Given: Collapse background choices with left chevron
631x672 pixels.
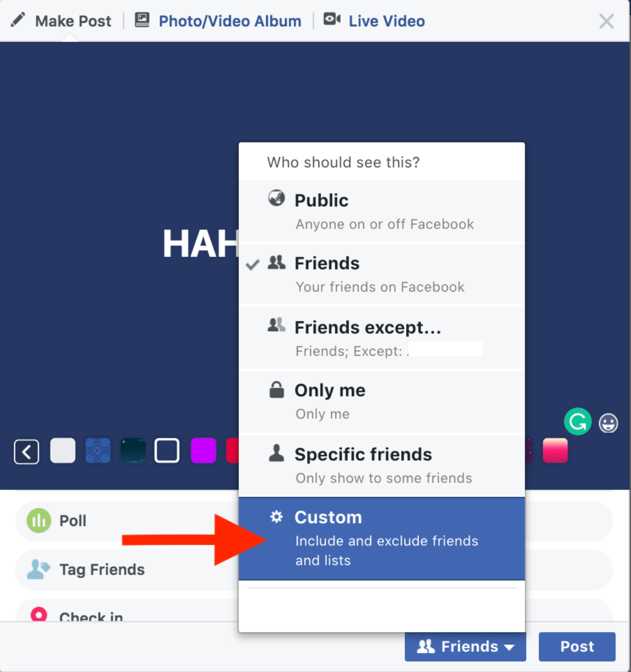Looking at the screenshot, I should pyautogui.click(x=26, y=451).
